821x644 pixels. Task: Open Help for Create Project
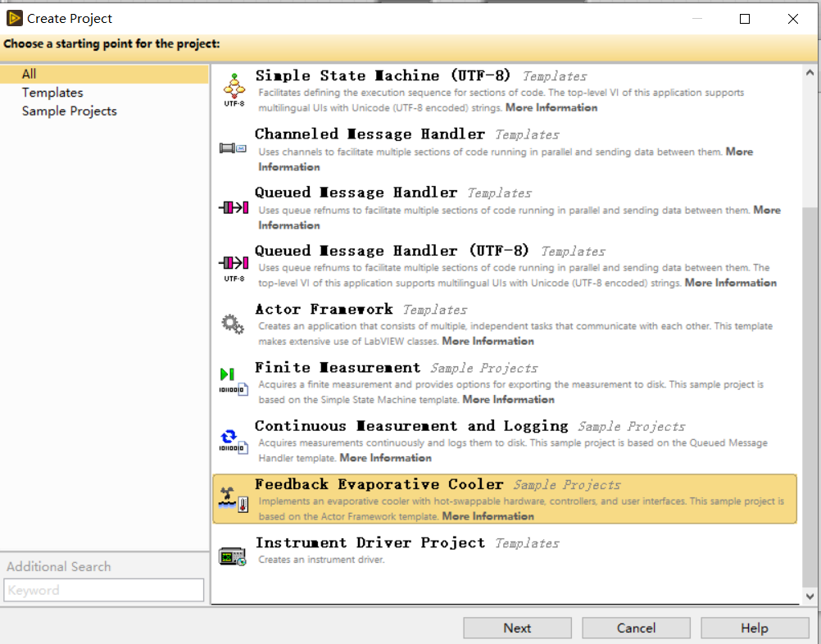click(755, 628)
